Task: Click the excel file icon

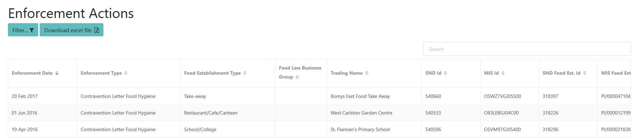Action: [x=97, y=30]
